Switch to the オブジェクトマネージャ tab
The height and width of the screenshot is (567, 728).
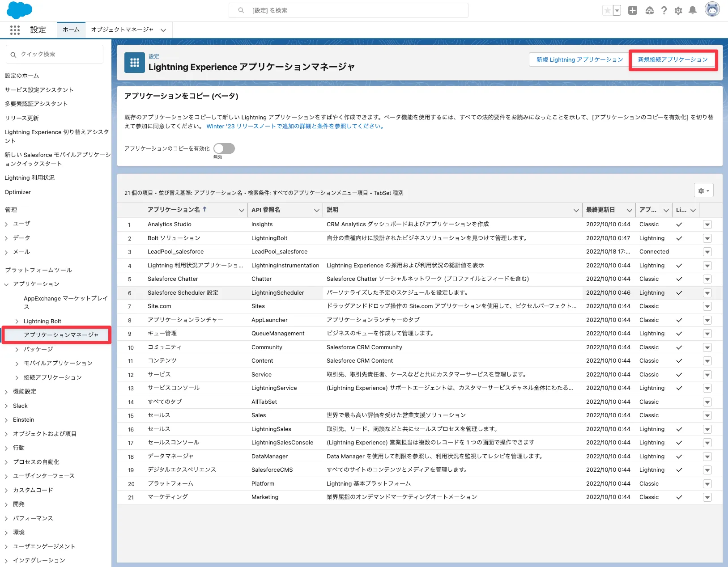tap(122, 30)
